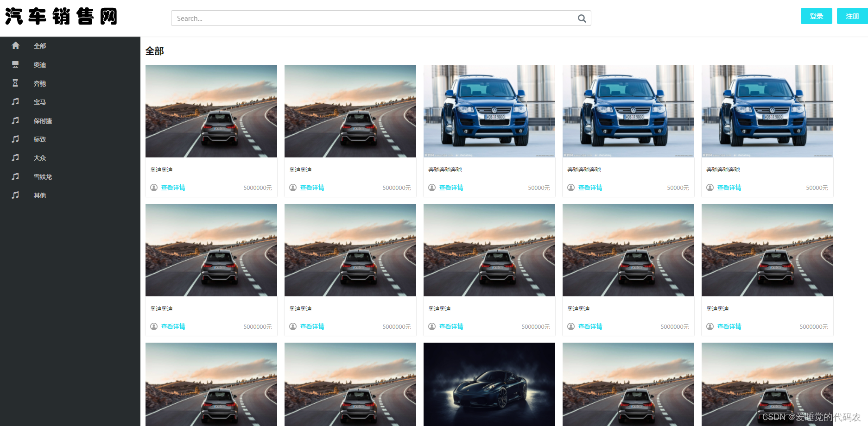Click the 汽车销售网 site logo

pos(61,17)
